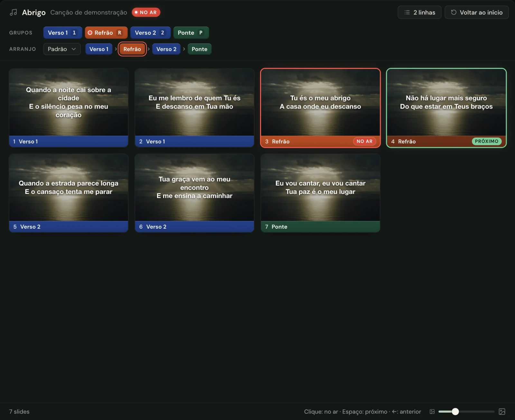515x420 pixels.
Task: Click the Abrigo song title
Action: 33,12
